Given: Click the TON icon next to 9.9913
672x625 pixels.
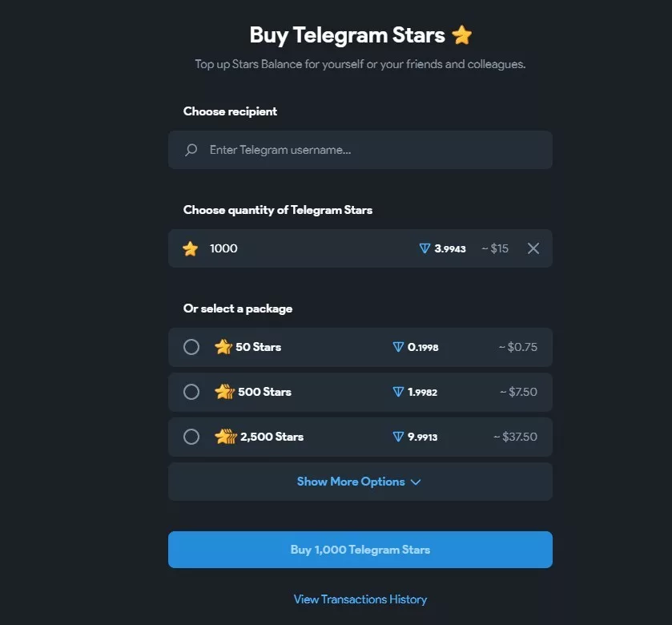Looking at the screenshot, I should pos(398,437).
